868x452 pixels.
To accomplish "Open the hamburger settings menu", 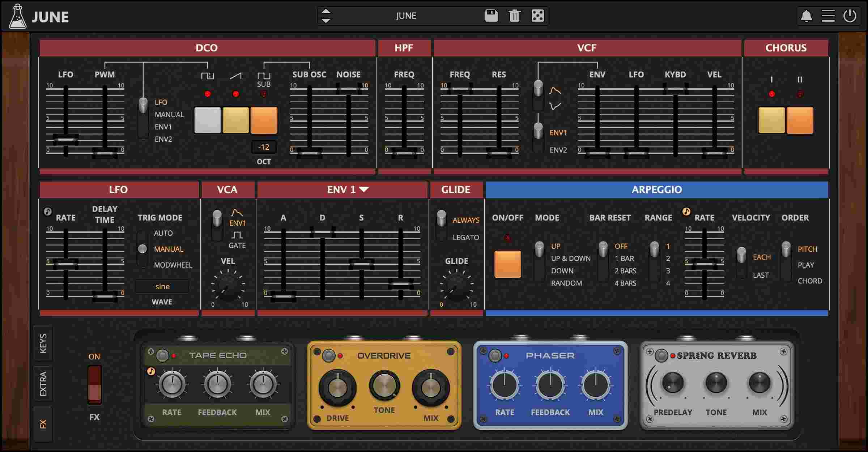I will coord(828,16).
